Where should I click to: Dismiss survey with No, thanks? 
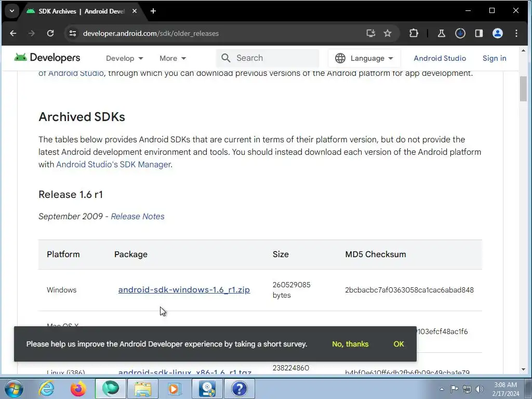click(x=350, y=344)
